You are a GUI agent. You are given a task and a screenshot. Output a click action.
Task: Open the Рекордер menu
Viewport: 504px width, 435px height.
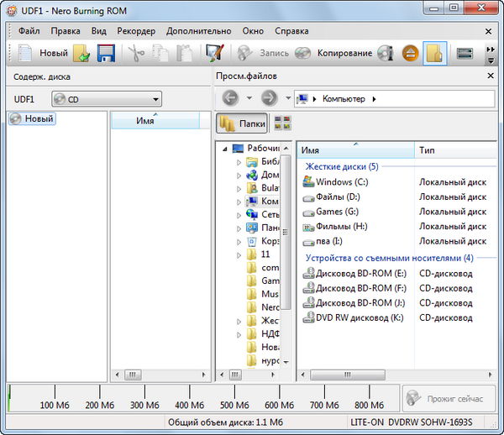(x=135, y=31)
